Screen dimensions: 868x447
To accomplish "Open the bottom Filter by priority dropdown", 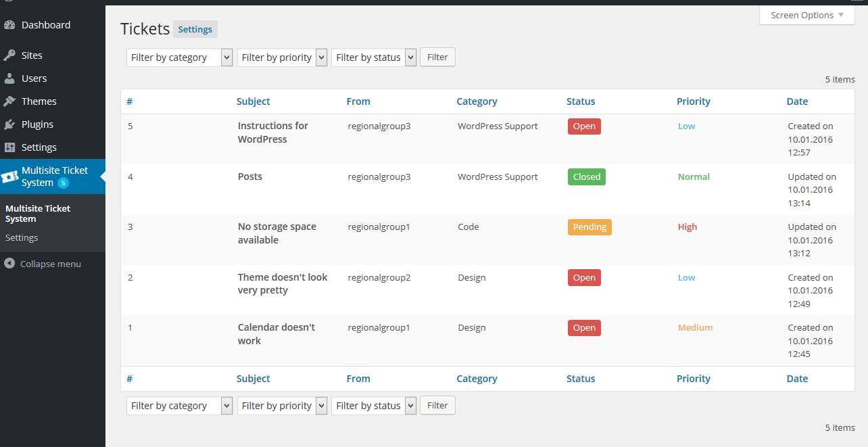I will [x=283, y=406].
